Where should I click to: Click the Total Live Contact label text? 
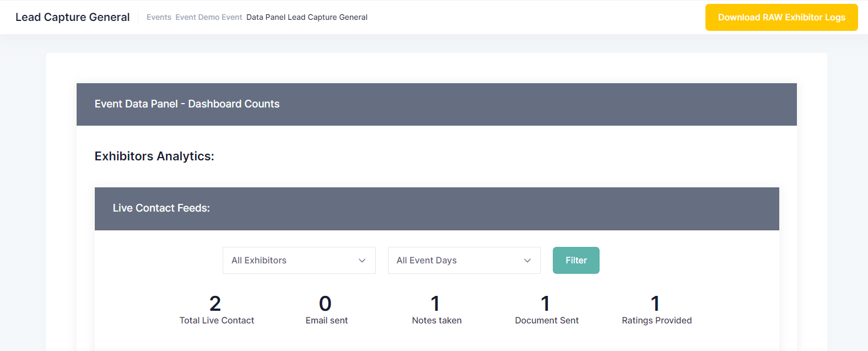tap(217, 321)
